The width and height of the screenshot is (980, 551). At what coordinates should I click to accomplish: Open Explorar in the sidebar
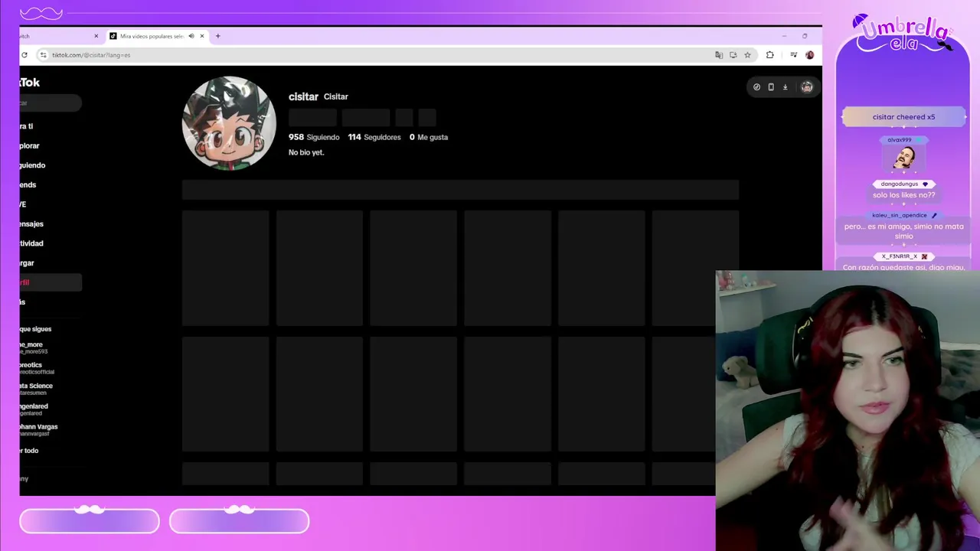tap(30, 145)
